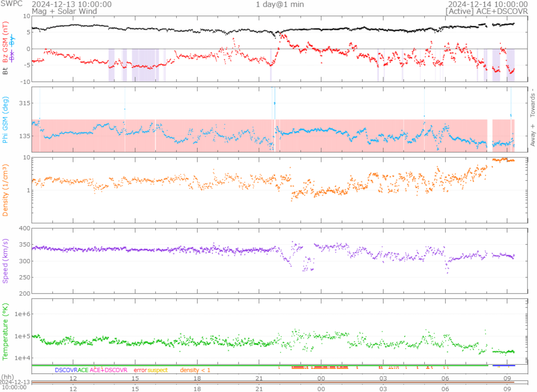The image size is (537, 392).
Task: Click the green ACE source legend
Action: (83, 370)
